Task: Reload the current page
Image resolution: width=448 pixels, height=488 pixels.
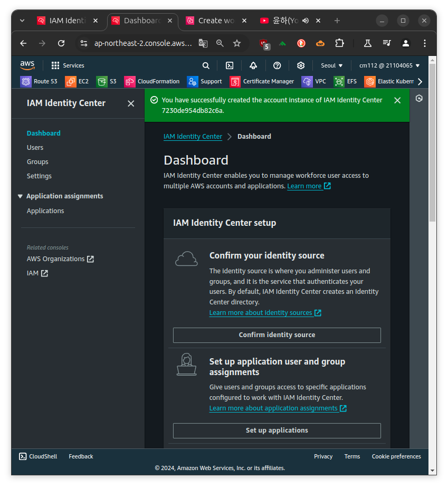Action: click(61, 43)
